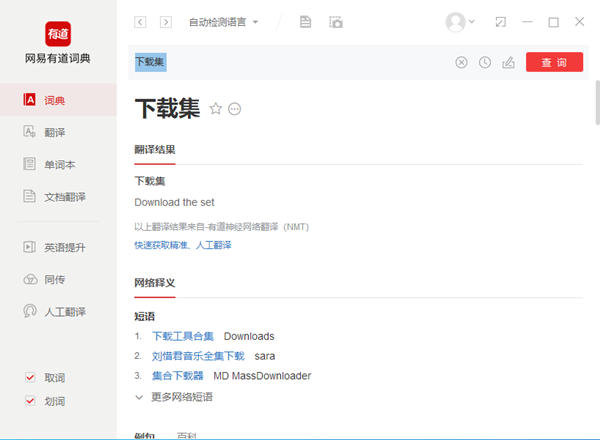600x440 pixels.
Task: Click link 快速获取精准、人工翻译
Action: 183,245
